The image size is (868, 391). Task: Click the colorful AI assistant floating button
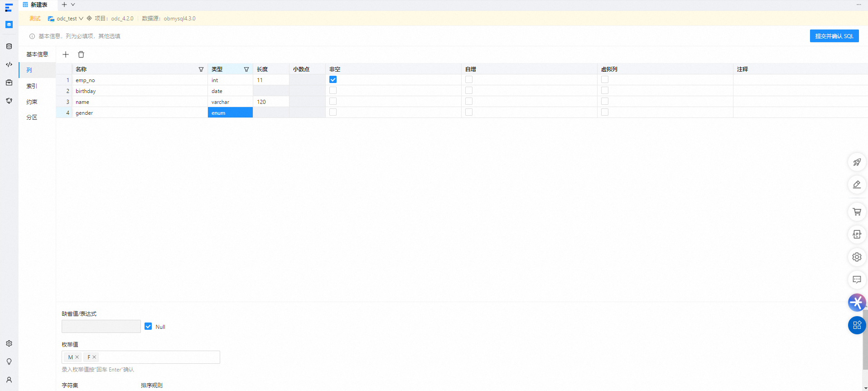857,303
